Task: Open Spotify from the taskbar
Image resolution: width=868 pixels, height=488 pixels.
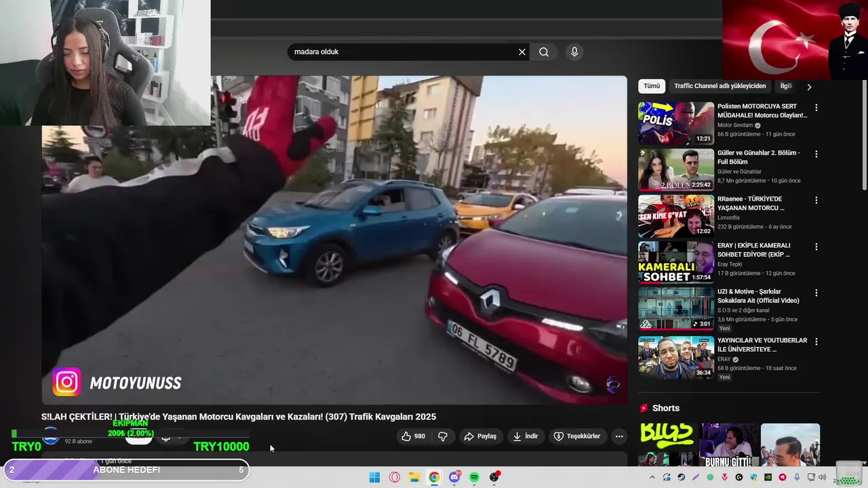Action: tap(474, 477)
